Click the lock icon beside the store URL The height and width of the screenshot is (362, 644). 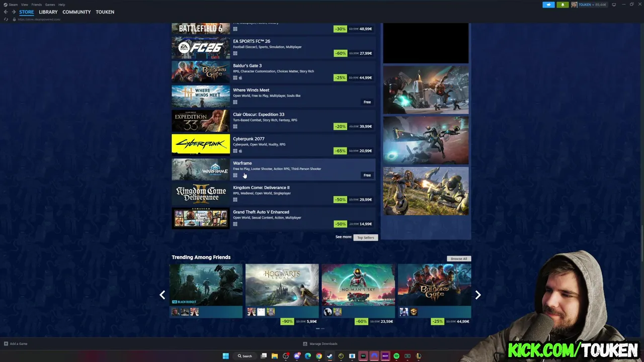pos(14,19)
